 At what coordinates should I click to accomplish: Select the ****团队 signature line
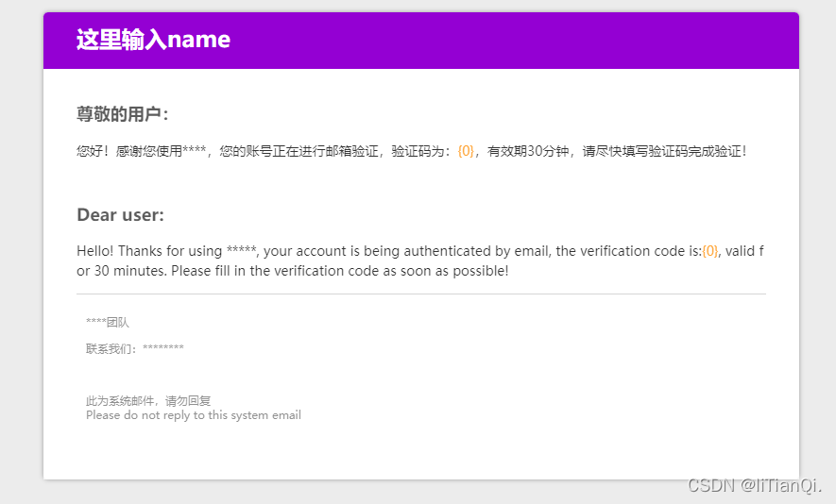108,323
